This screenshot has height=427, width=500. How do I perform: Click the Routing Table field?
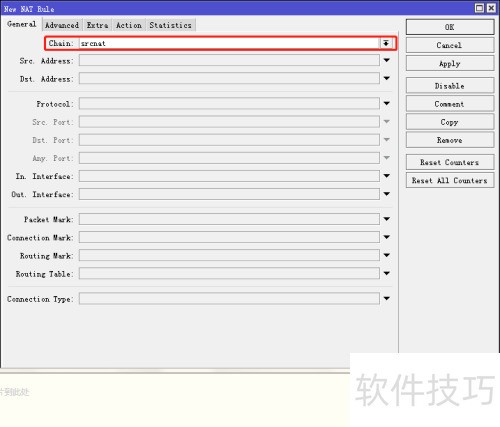[229, 274]
